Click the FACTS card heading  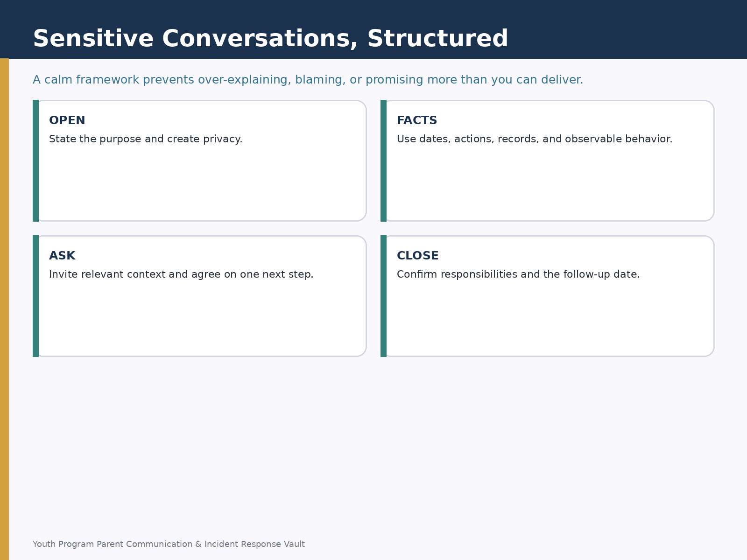[x=417, y=120]
